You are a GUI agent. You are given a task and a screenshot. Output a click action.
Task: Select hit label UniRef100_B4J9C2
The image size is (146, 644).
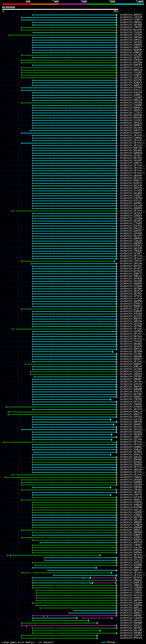(x=131, y=268)
